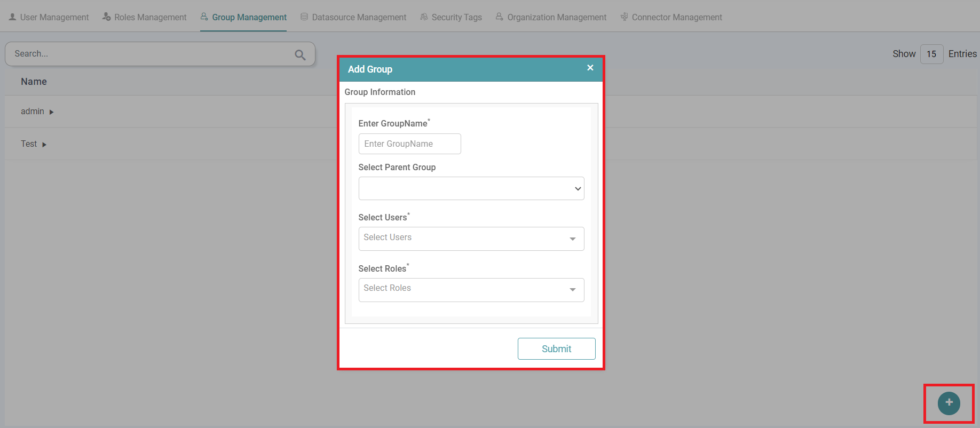Click the Security Tags icon
The height and width of the screenshot is (428, 980).
coord(424,17)
